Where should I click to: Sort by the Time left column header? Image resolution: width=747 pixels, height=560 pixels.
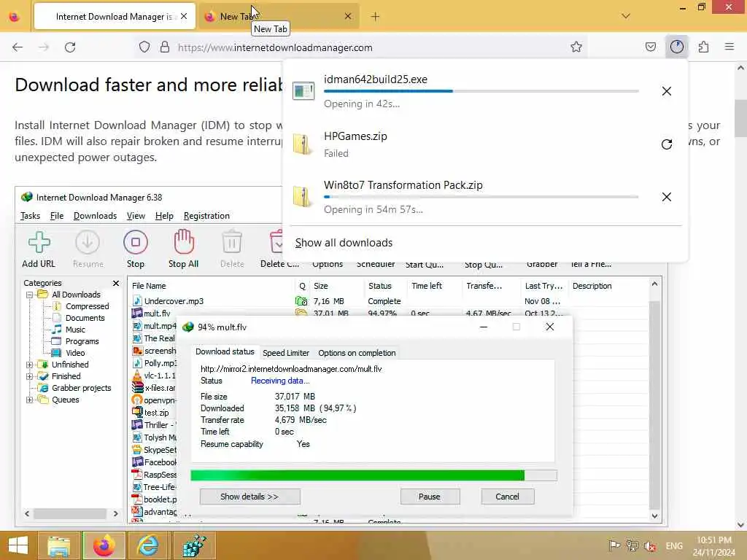coord(426,286)
